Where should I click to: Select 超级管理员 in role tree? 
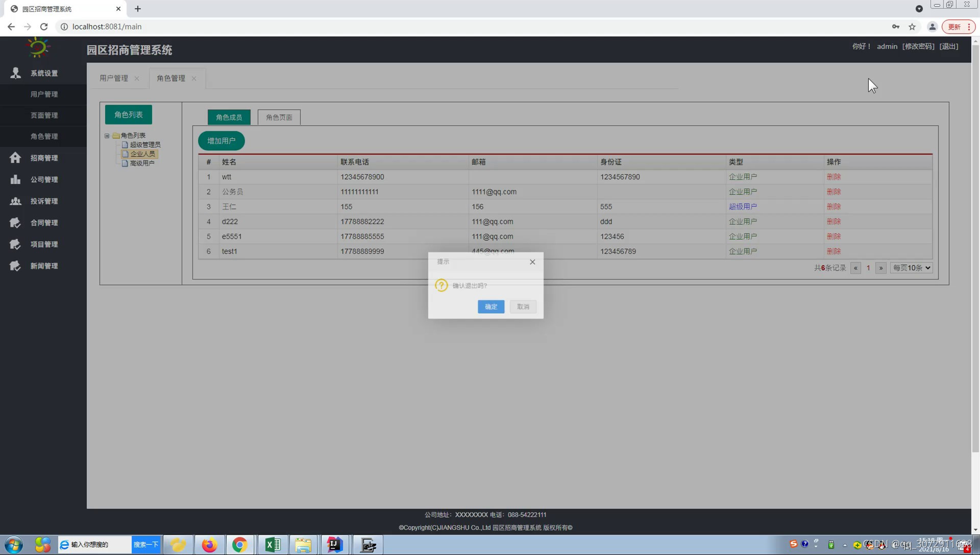click(145, 144)
